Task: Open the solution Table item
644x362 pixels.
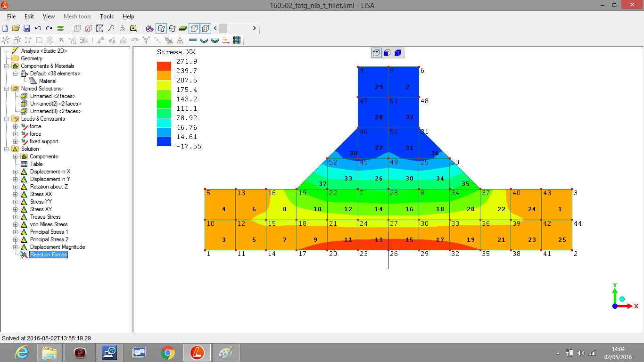Action: 36,164
